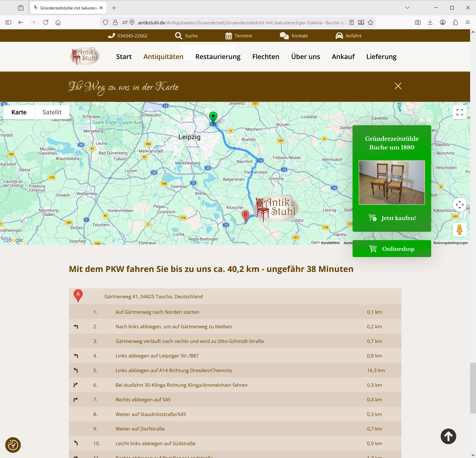Click the scroll-to-top arrow button

point(448,436)
